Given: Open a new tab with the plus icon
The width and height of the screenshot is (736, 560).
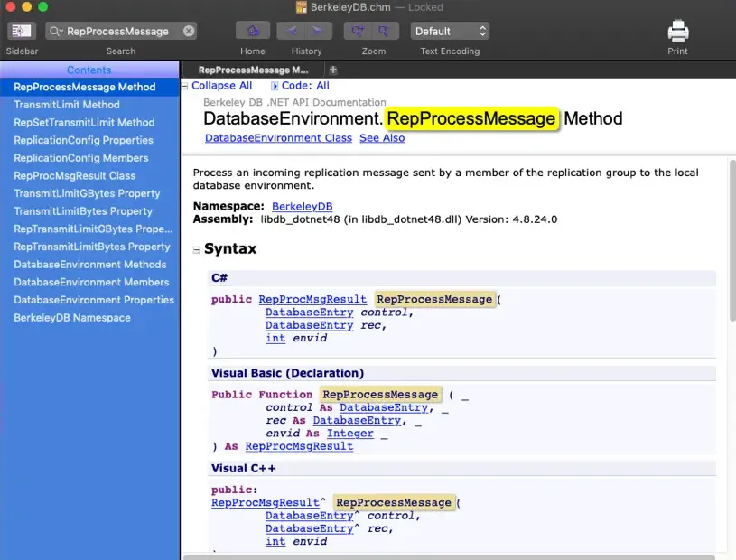Looking at the screenshot, I should [332, 69].
